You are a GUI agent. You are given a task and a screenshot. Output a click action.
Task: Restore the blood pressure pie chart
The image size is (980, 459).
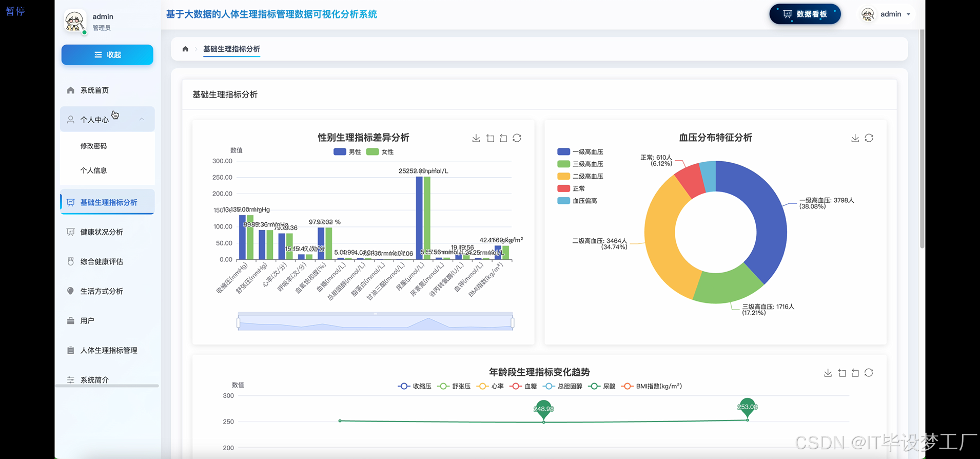pos(869,138)
